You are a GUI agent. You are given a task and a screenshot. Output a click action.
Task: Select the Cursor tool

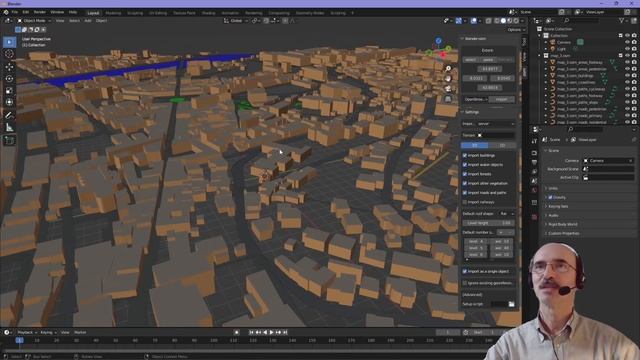pos(9,54)
